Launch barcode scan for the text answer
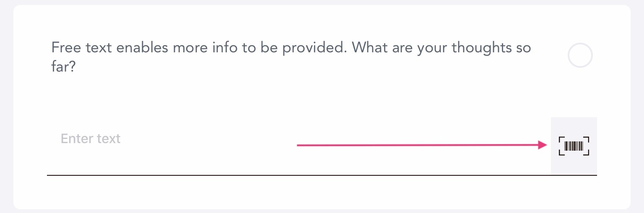 (574, 146)
